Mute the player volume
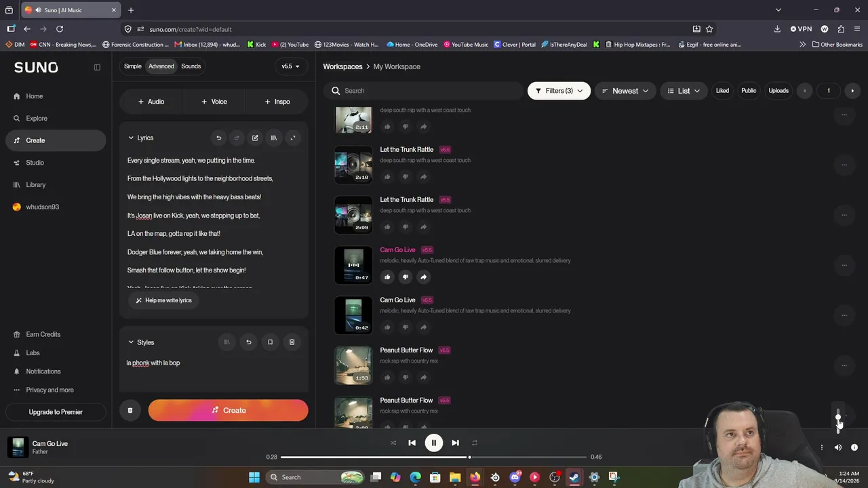The height and width of the screenshot is (488, 868). click(838, 447)
